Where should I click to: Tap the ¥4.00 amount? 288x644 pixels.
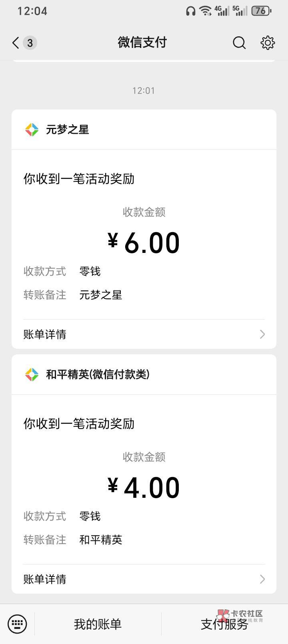(144, 488)
